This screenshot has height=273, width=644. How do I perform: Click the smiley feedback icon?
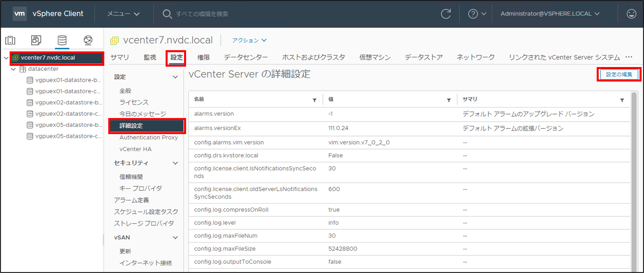click(632, 14)
